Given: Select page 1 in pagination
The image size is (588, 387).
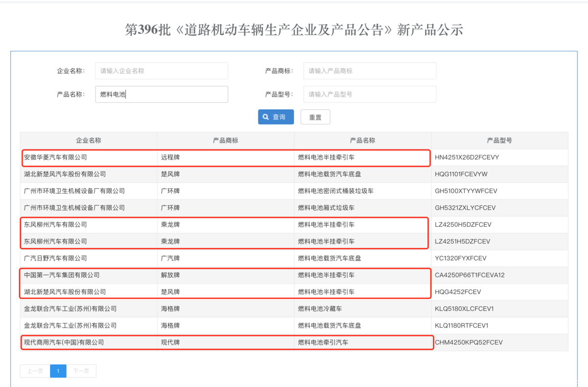Looking at the screenshot, I should point(58,371).
